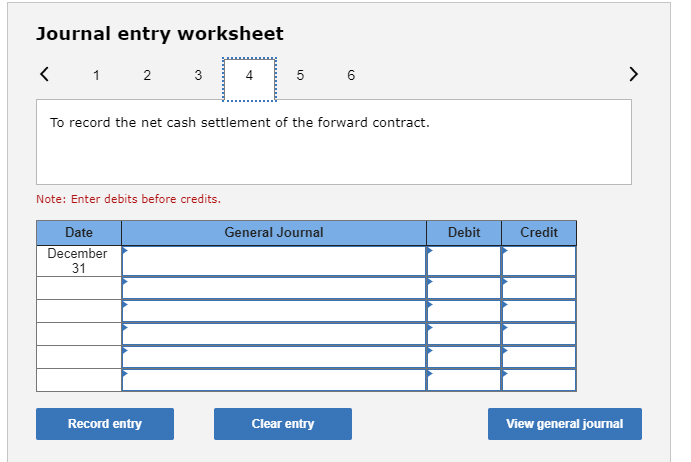The width and height of the screenshot is (691, 462).
Task: Click Debit cell in third row
Action: (x=464, y=311)
